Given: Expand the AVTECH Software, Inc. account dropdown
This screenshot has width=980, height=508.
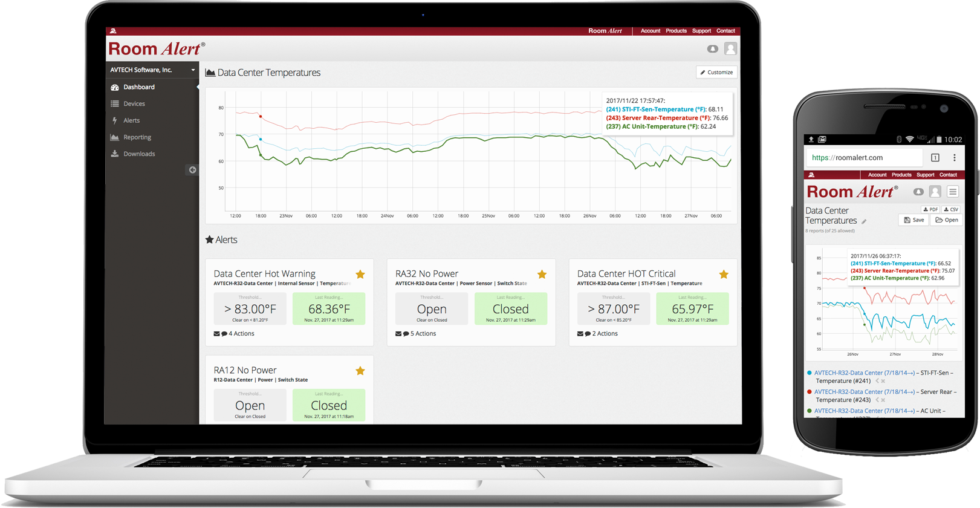Looking at the screenshot, I should click(193, 70).
